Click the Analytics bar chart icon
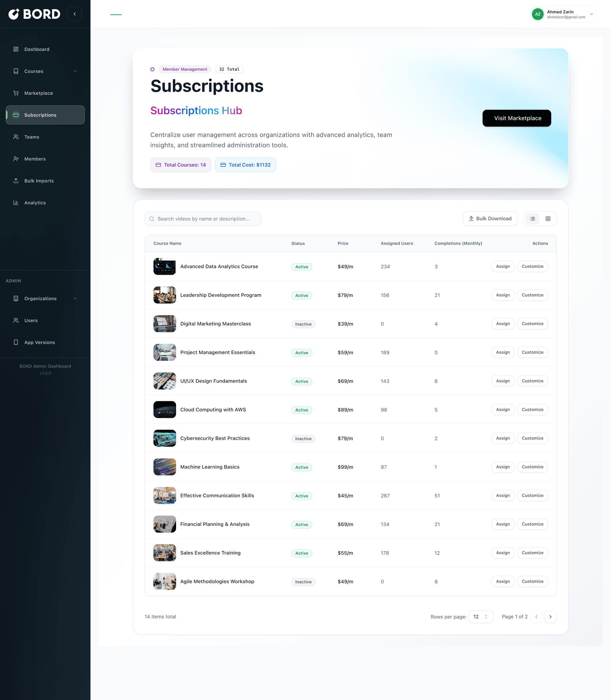 (x=16, y=203)
